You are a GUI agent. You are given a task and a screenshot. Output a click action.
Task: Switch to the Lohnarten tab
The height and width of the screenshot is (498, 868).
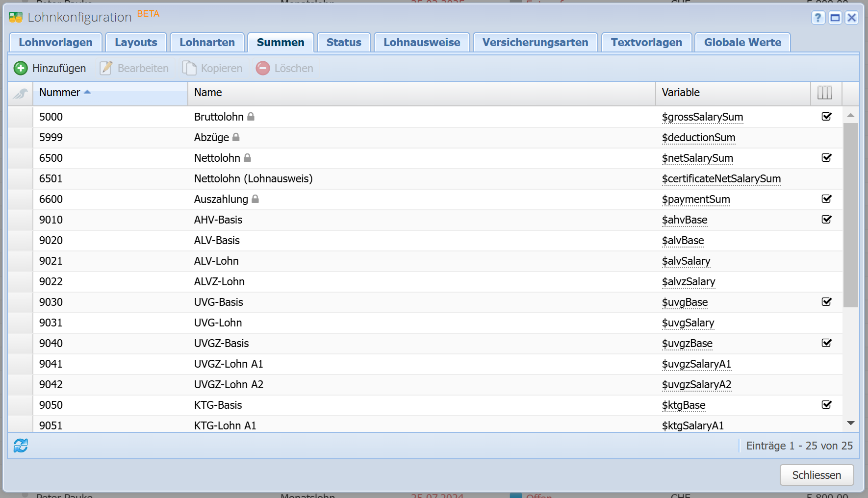point(207,43)
